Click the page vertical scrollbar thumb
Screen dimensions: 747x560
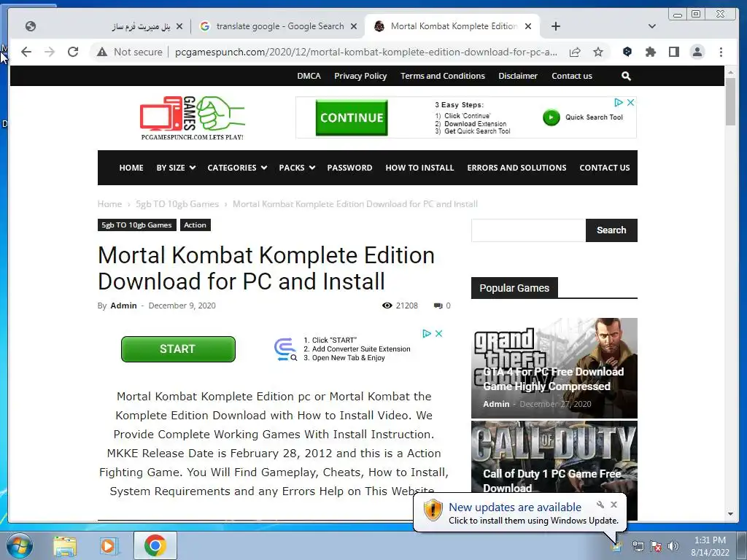pyautogui.click(x=730, y=101)
